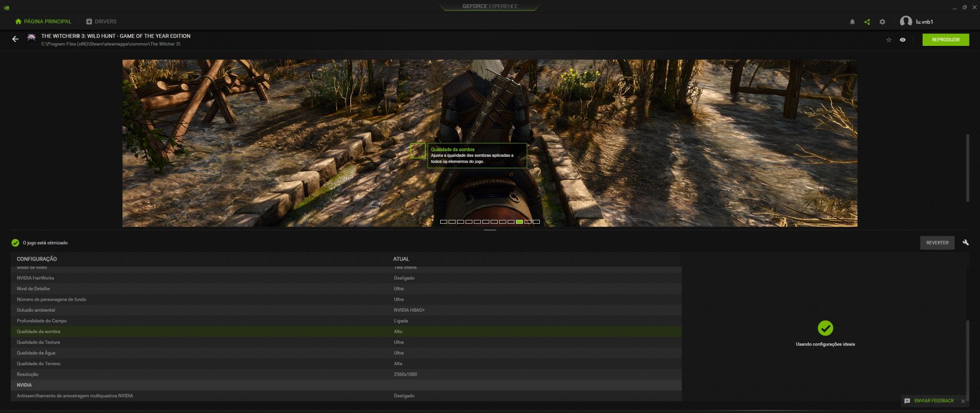Viewport: 980px width, 413px height.
Task: Dismiss the feedback bar with the X
Action: [x=963, y=401]
